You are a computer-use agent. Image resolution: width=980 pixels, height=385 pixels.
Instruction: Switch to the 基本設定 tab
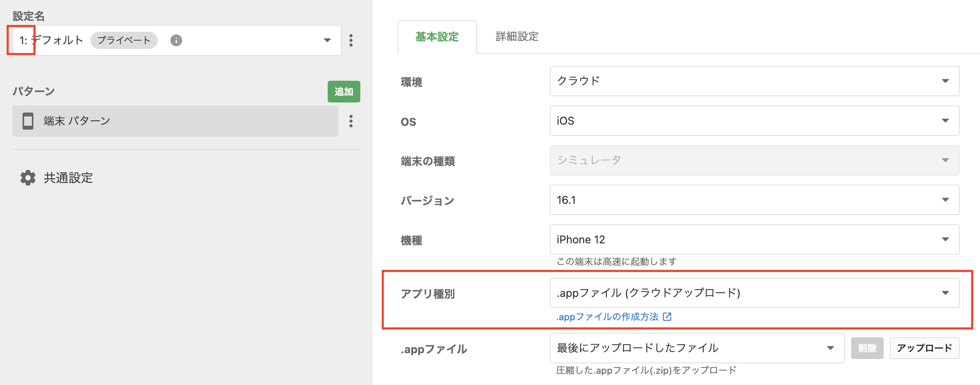[x=437, y=37]
